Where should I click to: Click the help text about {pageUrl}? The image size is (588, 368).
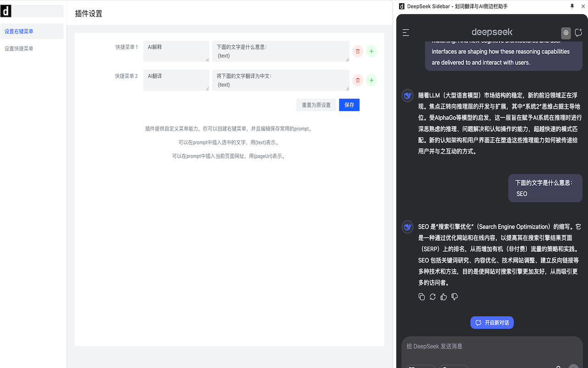(229, 156)
